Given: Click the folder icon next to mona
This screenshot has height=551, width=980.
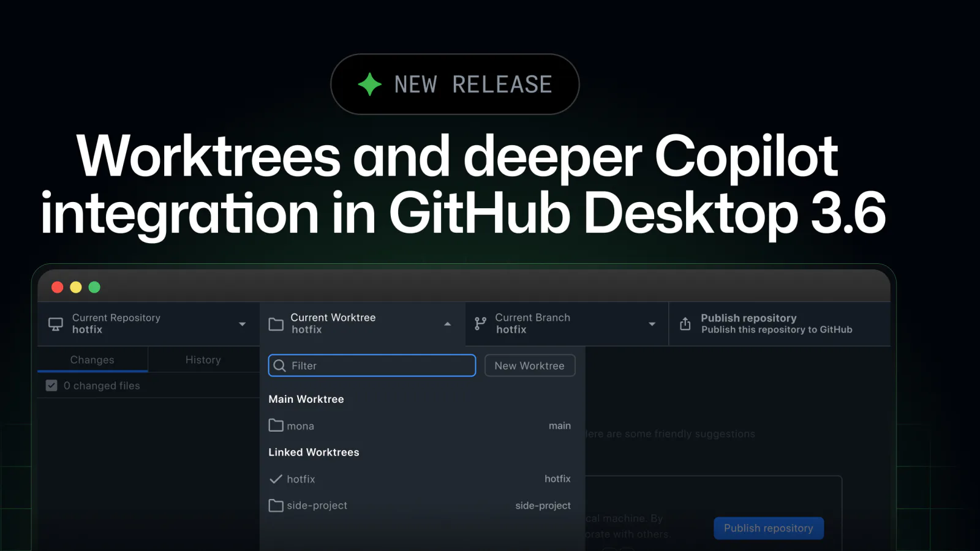Looking at the screenshot, I should pos(276,425).
